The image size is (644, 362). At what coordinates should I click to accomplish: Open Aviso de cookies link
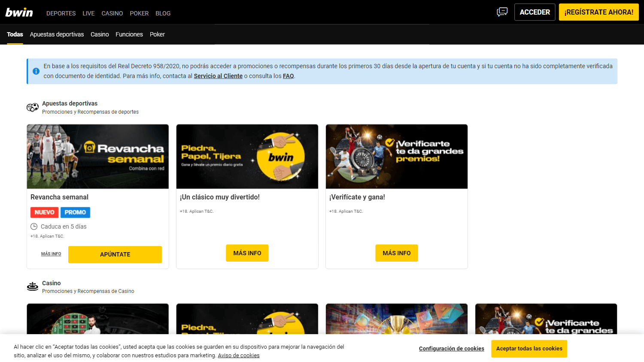239,356
